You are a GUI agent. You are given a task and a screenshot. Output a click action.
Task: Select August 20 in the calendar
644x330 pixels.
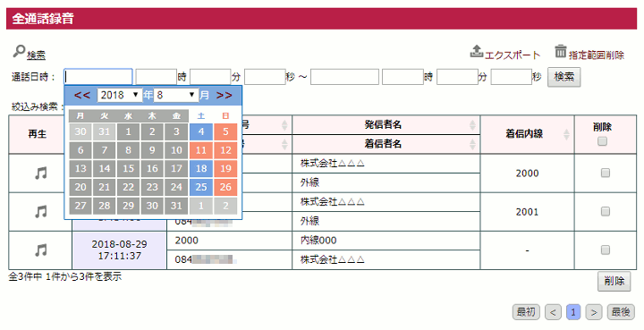(80, 187)
